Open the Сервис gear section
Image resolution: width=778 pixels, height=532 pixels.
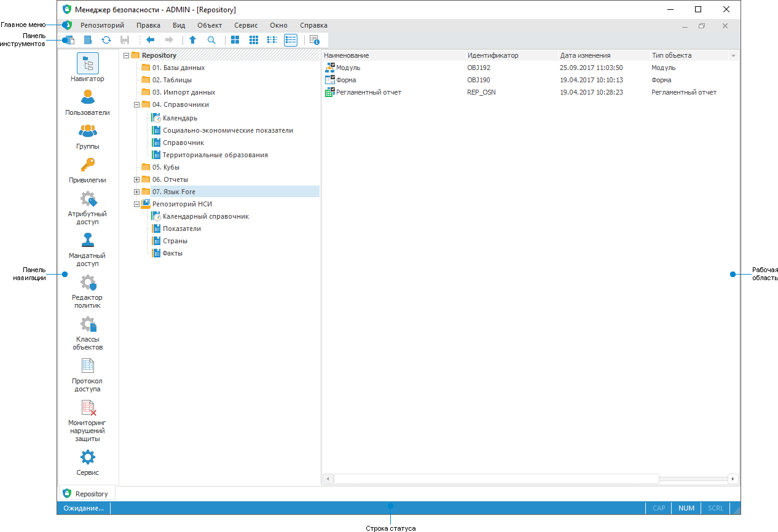point(87,463)
